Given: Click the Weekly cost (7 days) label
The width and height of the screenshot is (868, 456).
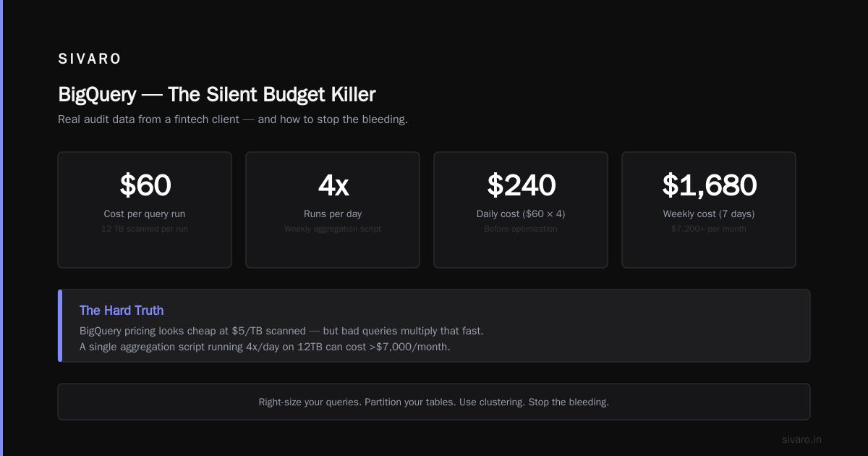Looking at the screenshot, I should [x=709, y=214].
